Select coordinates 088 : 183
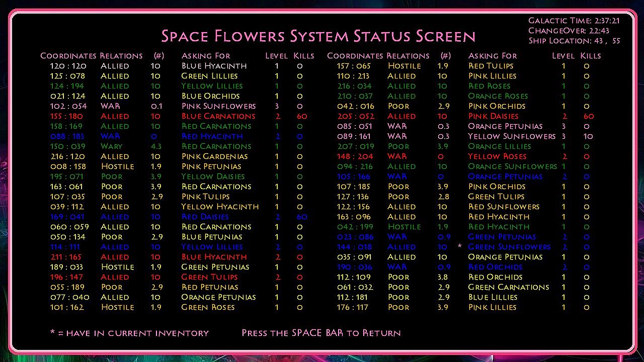 point(67,136)
